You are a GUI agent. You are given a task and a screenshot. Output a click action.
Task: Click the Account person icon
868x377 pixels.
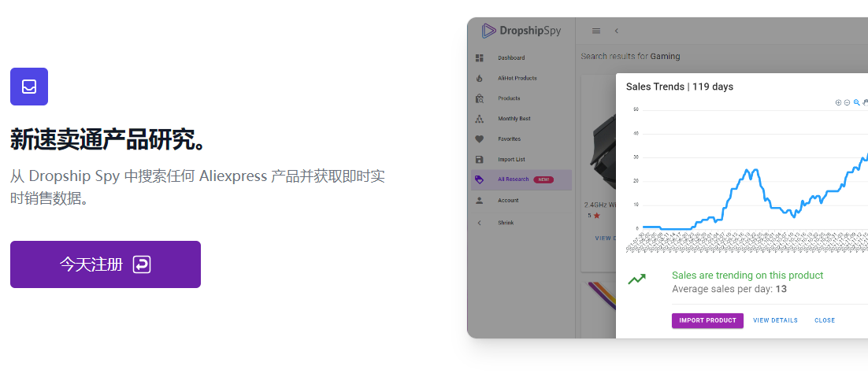pyautogui.click(x=480, y=200)
